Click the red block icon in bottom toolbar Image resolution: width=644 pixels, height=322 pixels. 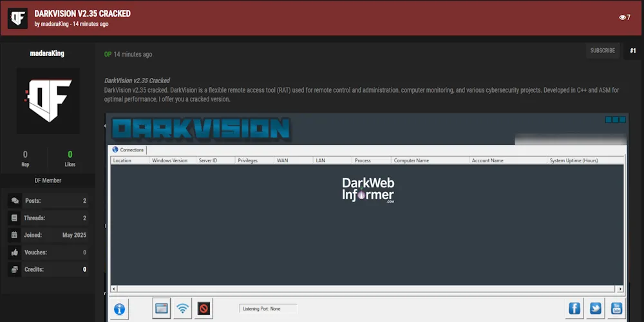204,309
